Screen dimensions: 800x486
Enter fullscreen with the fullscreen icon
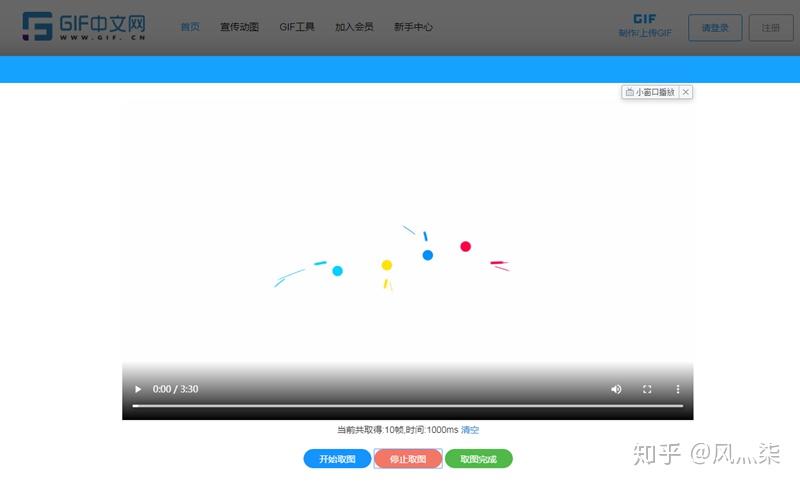tap(647, 389)
